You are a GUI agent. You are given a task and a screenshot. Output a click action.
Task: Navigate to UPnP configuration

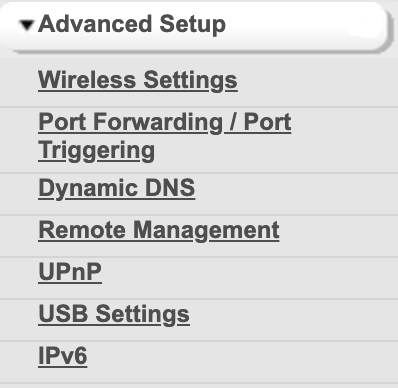[70, 272]
